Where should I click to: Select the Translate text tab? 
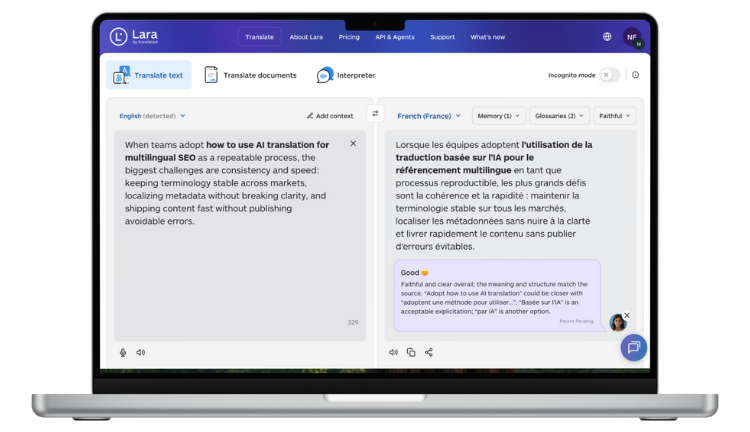pyautogui.click(x=149, y=75)
